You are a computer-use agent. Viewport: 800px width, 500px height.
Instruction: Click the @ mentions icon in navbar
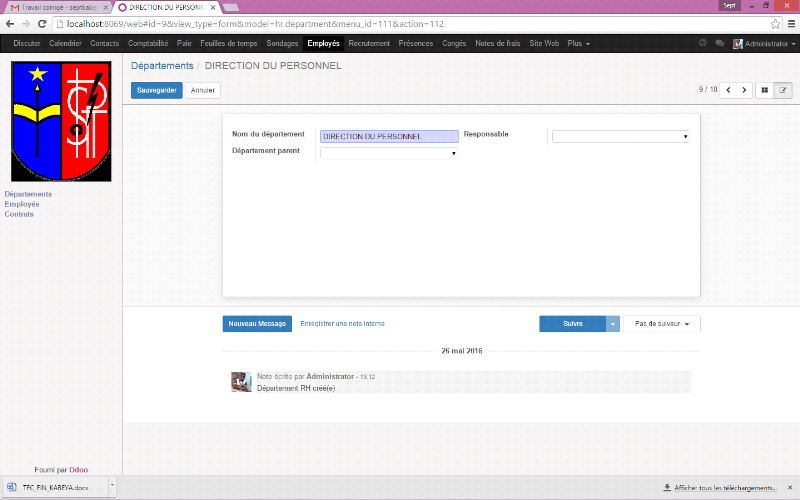tap(703, 43)
